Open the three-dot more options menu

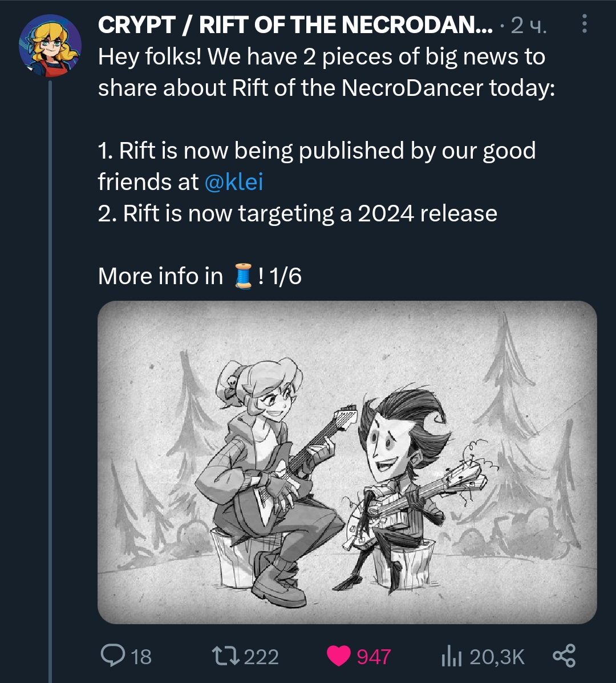583,23
